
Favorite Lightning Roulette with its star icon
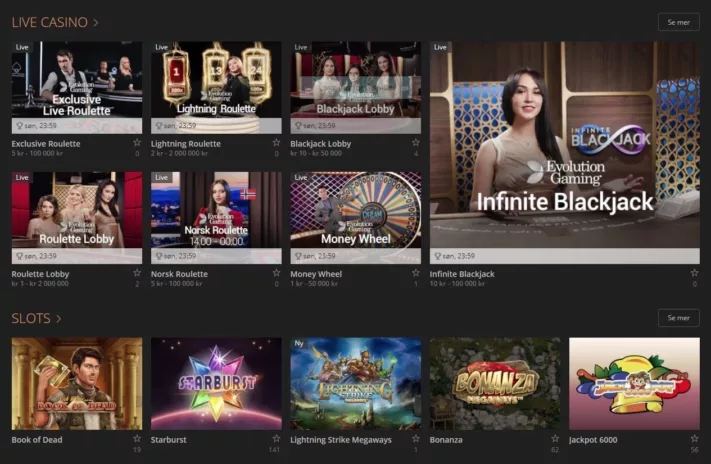276,143
